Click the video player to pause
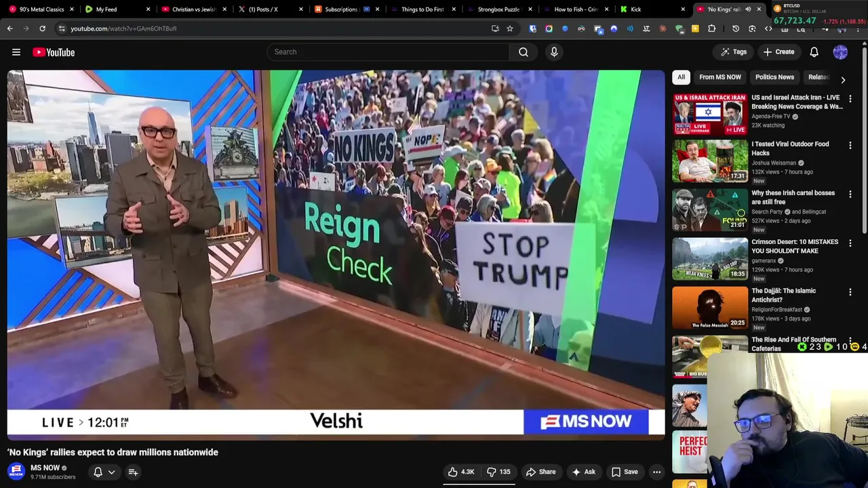This screenshot has width=868, height=488. pyautogui.click(x=336, y=254)
